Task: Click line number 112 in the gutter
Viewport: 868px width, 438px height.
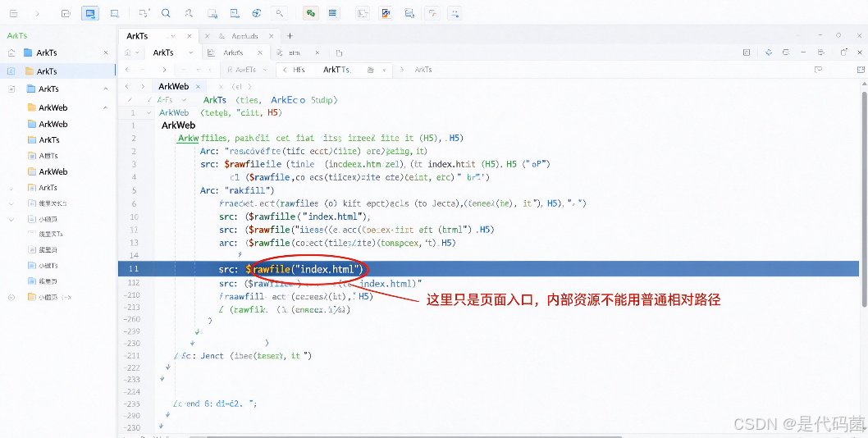Action: point(133,283)
